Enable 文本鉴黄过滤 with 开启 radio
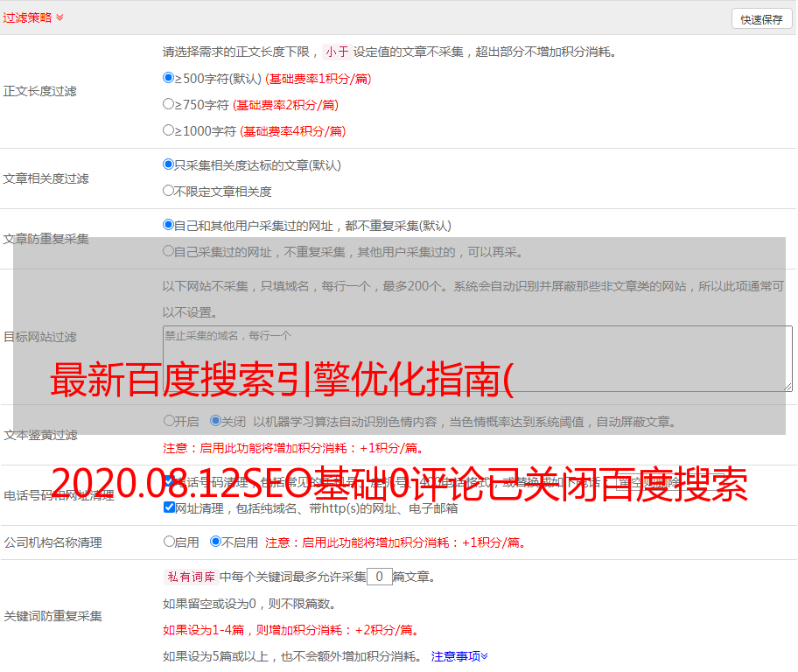This screenshot has height=672, width=798. tap(169, 421)
